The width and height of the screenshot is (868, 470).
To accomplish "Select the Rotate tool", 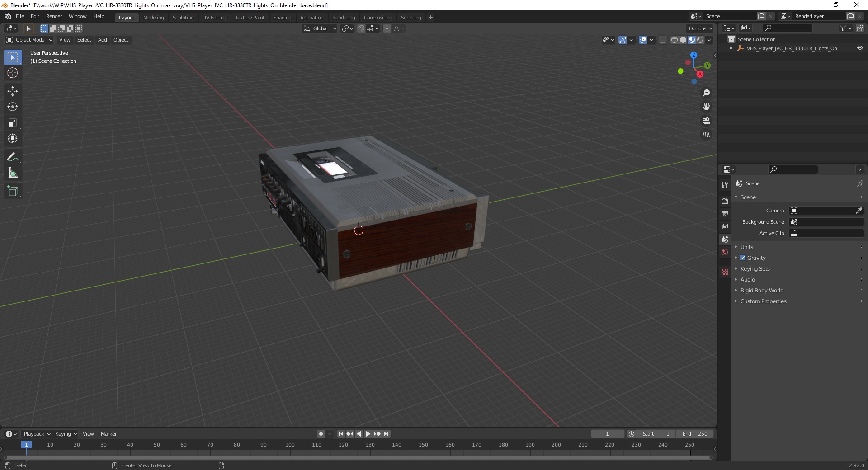I will [x=13, y=107].
